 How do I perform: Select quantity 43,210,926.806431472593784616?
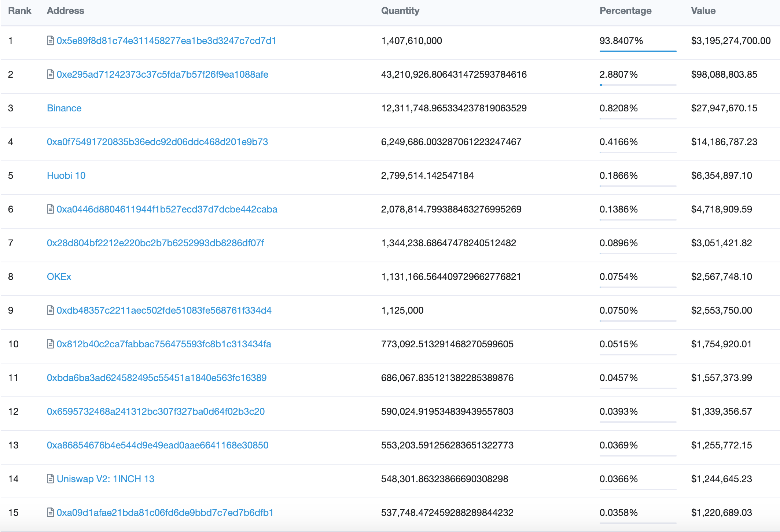[x=454, y=74]
